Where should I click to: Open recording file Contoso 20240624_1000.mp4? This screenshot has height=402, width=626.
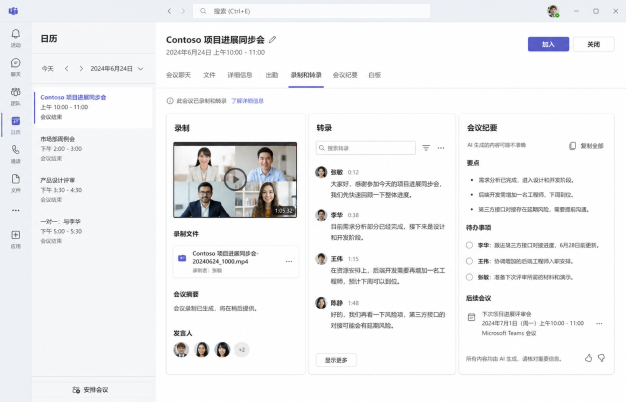click(x=236, y=261)
